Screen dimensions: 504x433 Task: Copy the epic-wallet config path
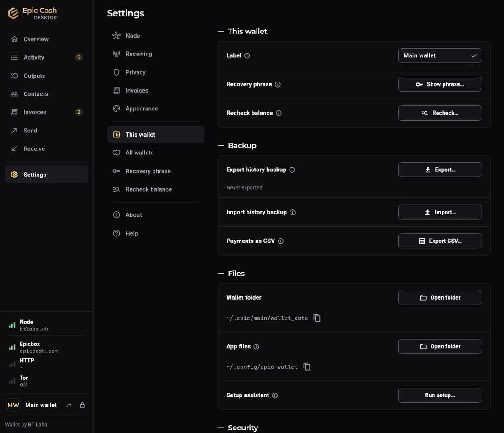307,367
